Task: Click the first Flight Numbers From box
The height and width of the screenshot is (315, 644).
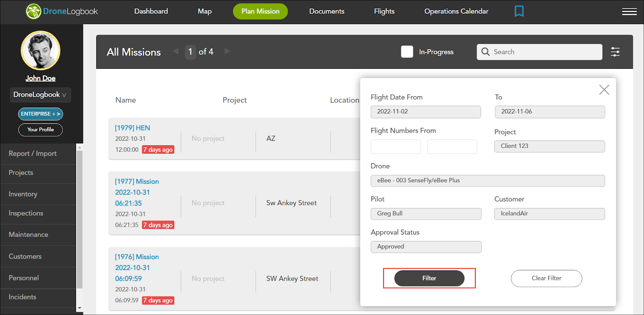Action: pyautogui.click(x=396, y=146)
